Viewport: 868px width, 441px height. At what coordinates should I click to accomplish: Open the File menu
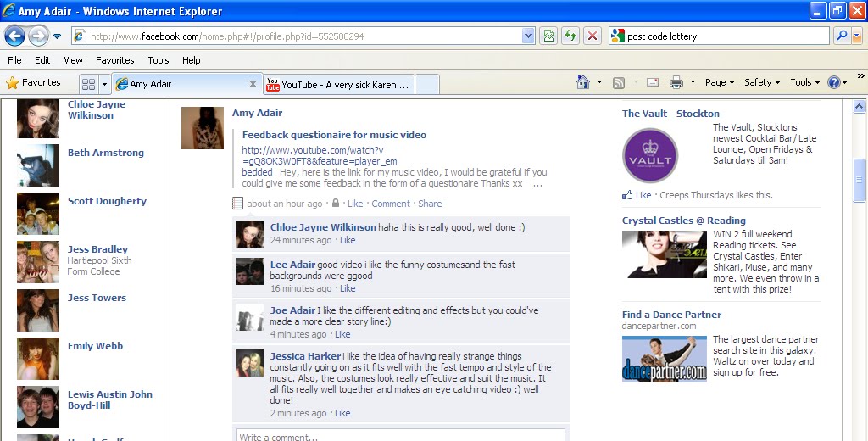coord(15,60)
